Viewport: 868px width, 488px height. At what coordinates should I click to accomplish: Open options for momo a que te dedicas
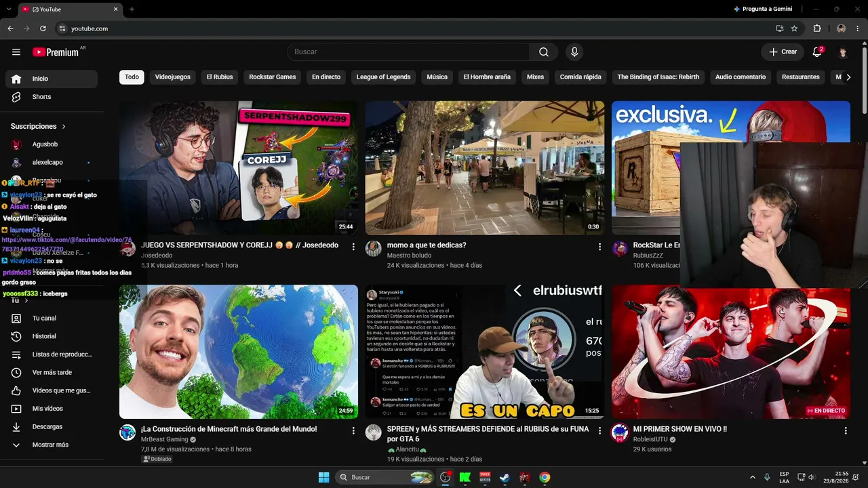point(599,247)
